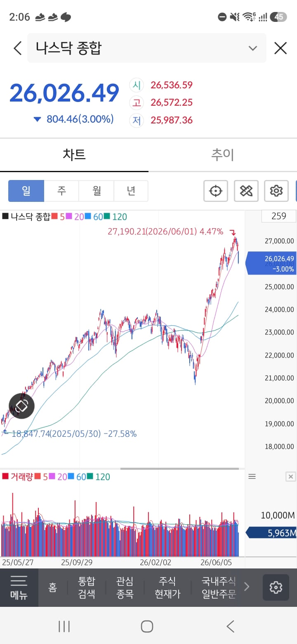Tap the chart horizontal scrollbar

(x=179, y=469)
